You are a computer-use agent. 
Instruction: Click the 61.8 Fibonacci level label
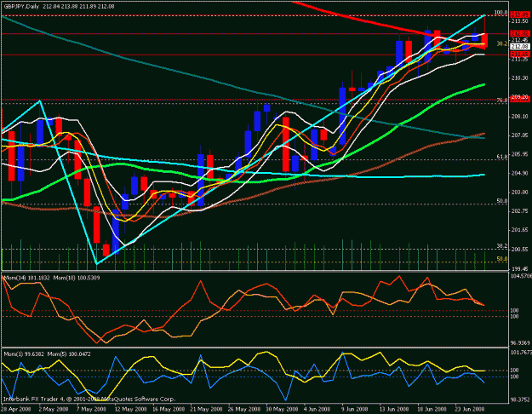click(x=502, y=157)
